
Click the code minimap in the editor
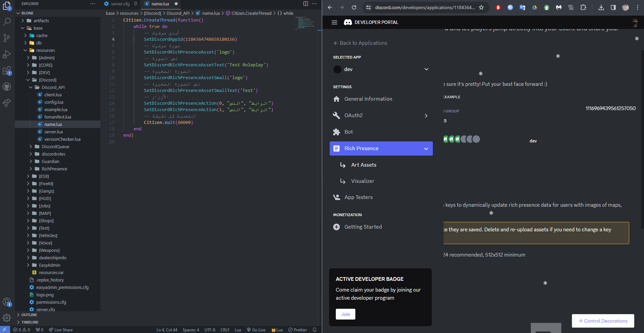(x=305, y=23)
